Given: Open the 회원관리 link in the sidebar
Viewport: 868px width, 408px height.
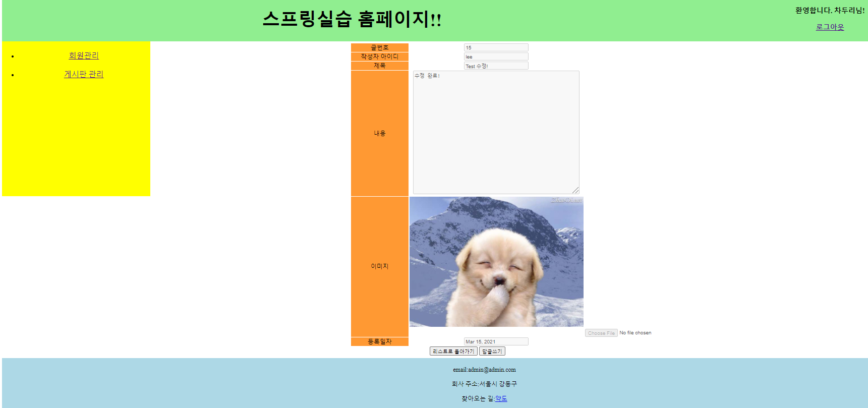Looking at the screenshot, I should [84, 55].
